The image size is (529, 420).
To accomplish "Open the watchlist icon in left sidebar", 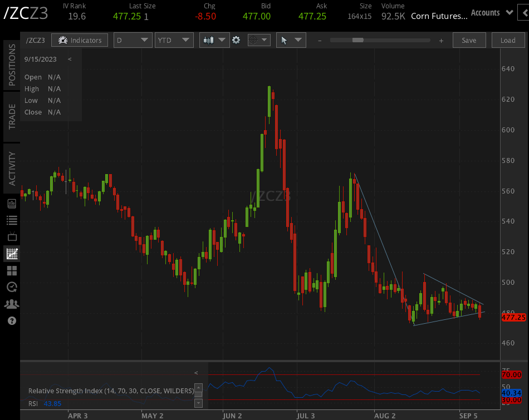I will (x=11, y=220).
